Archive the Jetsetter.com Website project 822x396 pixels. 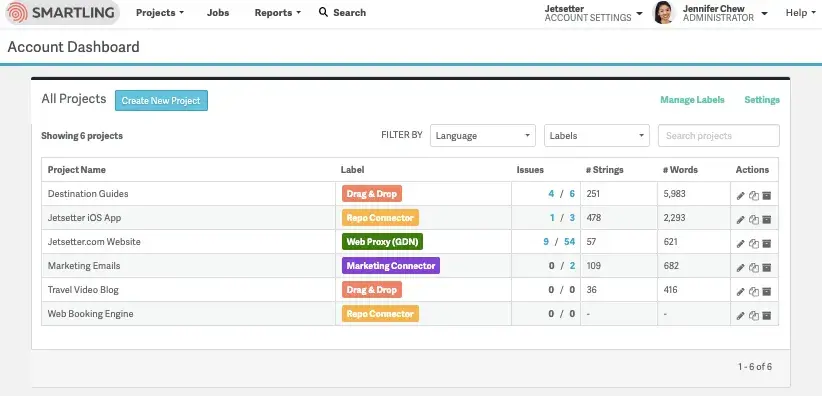[x=766, y=244]
